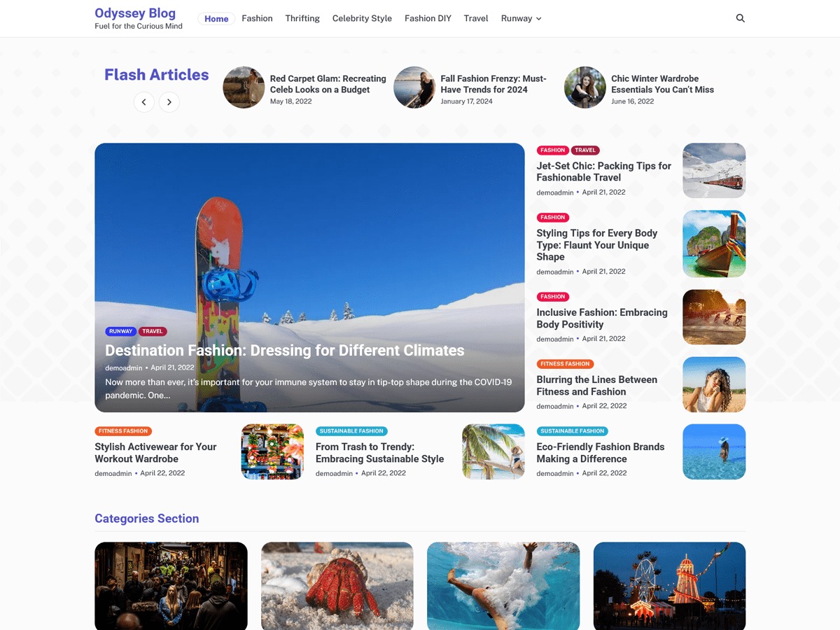
Task: Click the SUSTAINABLE FASHION tag above From Trash to Trendy
Action: point(351,430)
